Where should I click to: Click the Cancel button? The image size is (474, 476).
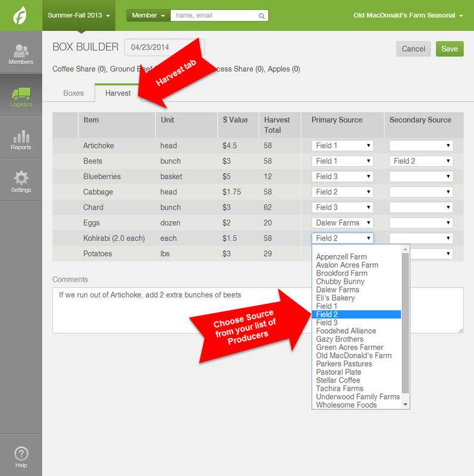tap(413, 49)
